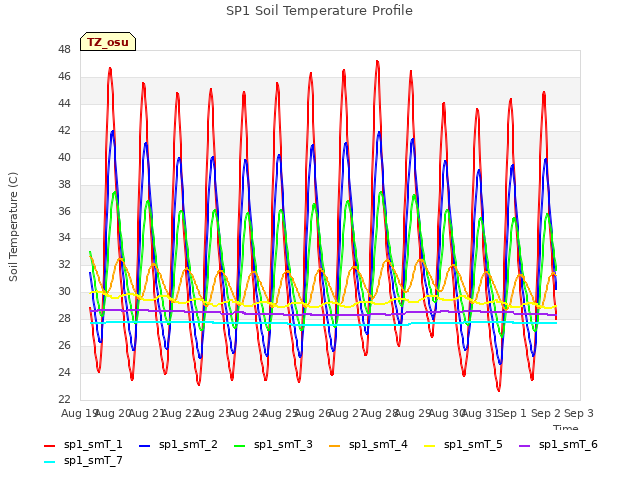Viewport: 640px width, 480px height.
Task: Toggle the sp1_smT_7 legend entry
Action: [83, 460]
